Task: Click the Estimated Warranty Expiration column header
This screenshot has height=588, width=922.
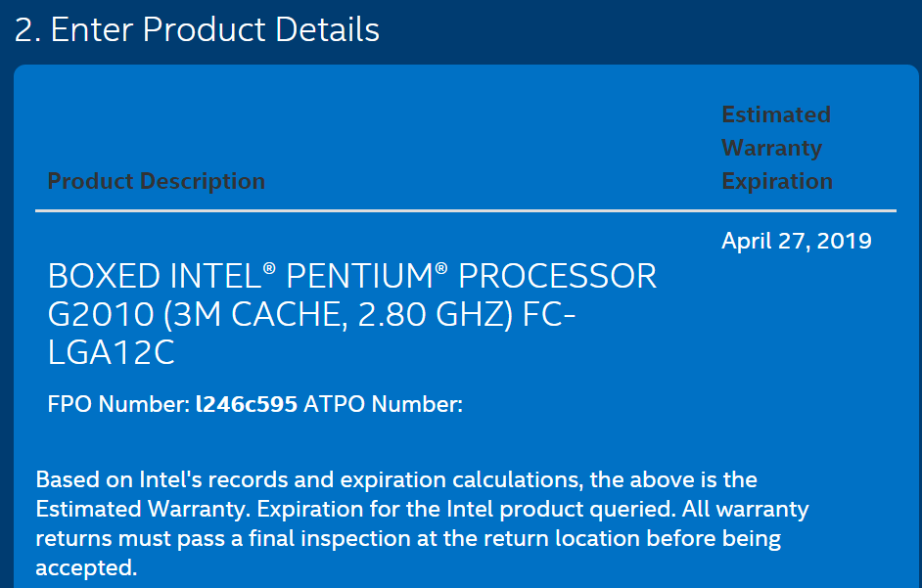Action: tap(776, 148)
